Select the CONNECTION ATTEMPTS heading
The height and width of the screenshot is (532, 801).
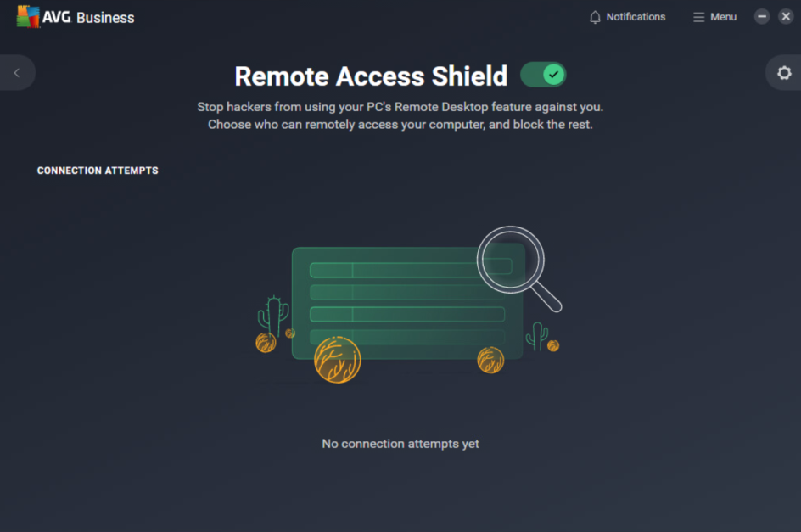pos(97,170)
